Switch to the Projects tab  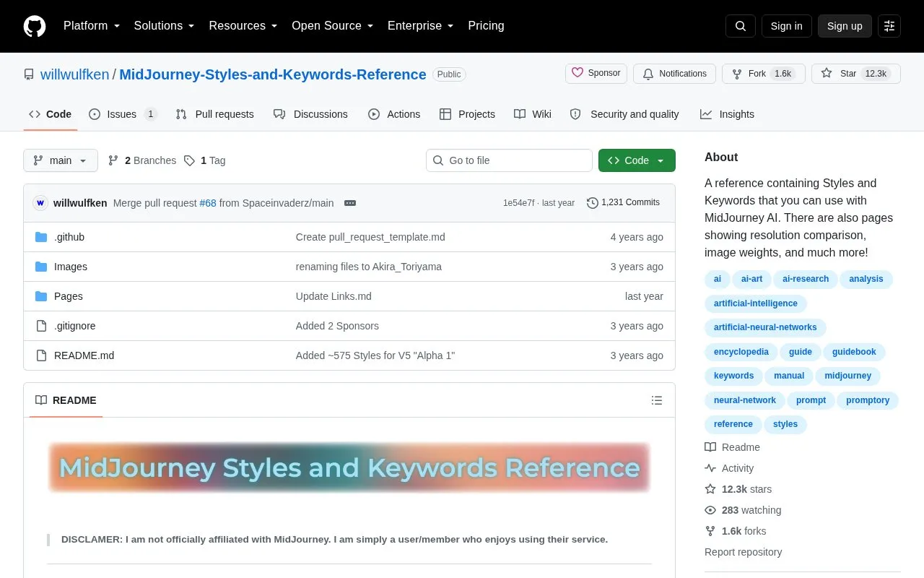pyautogui.click(x=467, y=114)
